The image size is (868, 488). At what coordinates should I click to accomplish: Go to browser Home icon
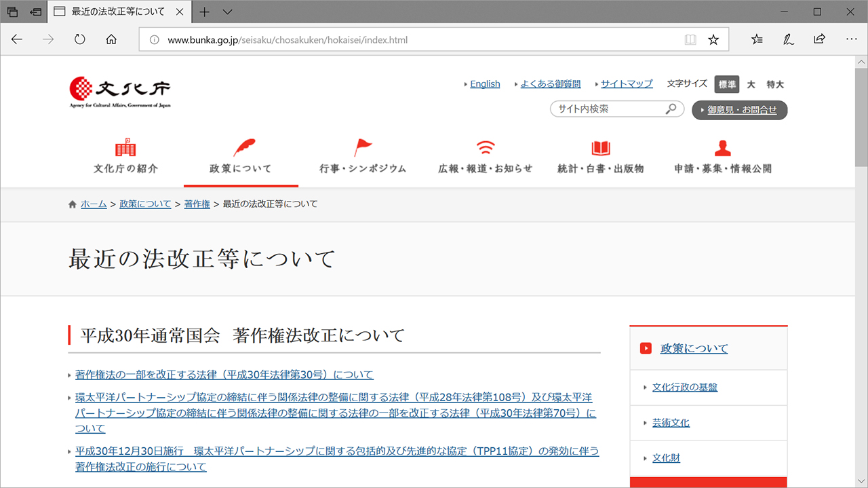[x=112, y=39]
